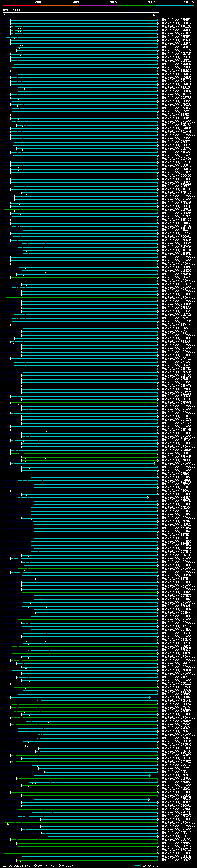The image size is (197, 868).
Task: Select hit label UniRef100_B4HBM5
Action: [177, 253]
